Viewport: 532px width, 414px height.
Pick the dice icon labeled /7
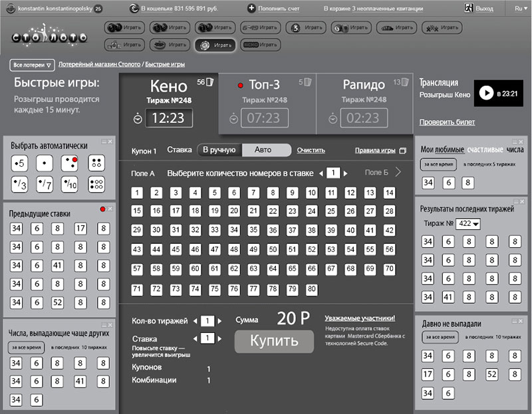[45, 184]
